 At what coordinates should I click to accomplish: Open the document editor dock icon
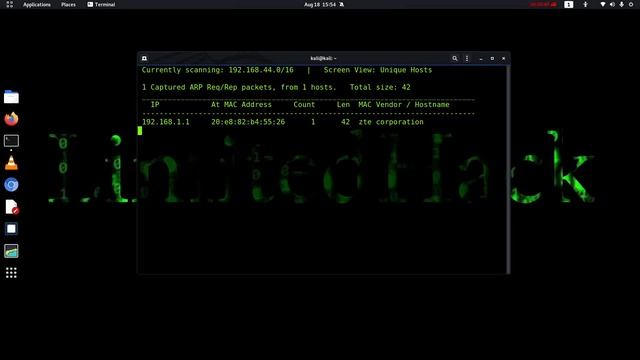coord(12,207)
